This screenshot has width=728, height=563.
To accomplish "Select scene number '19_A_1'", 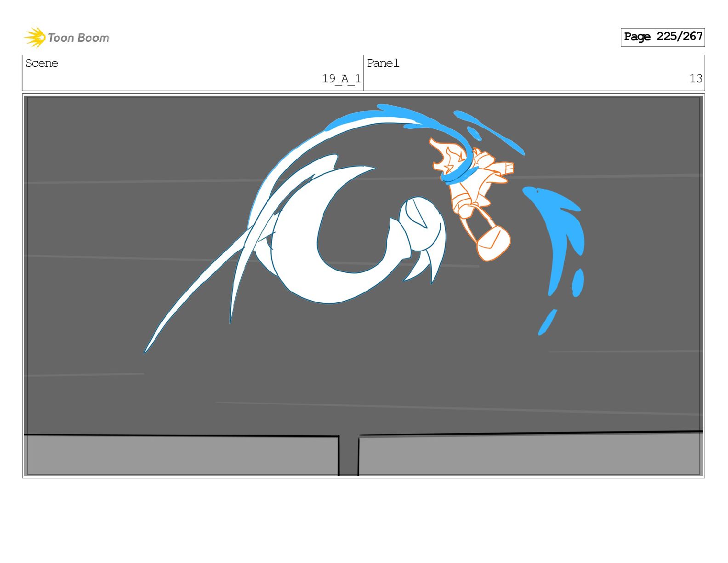I will coord(341,79).
